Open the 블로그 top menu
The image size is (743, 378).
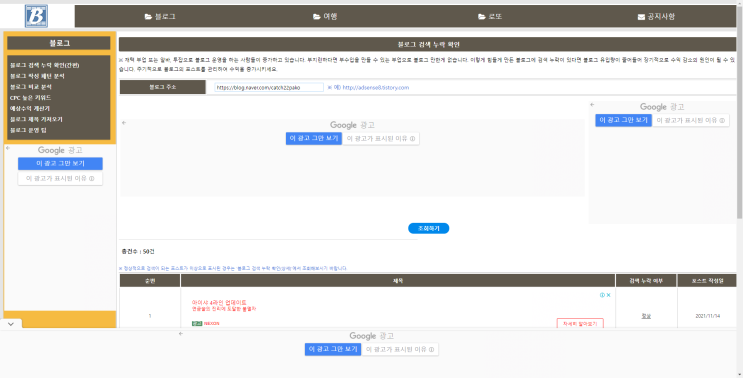[x=160, y=17]
